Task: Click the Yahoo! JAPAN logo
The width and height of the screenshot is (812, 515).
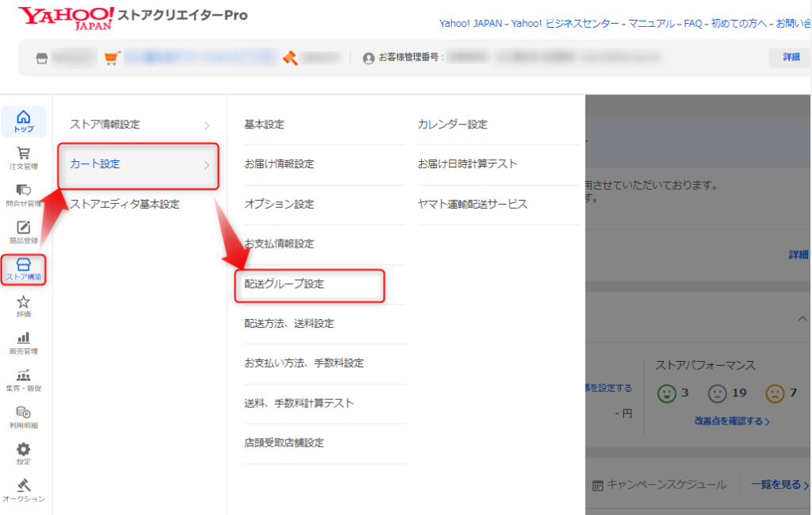Action: pos(67,18)
